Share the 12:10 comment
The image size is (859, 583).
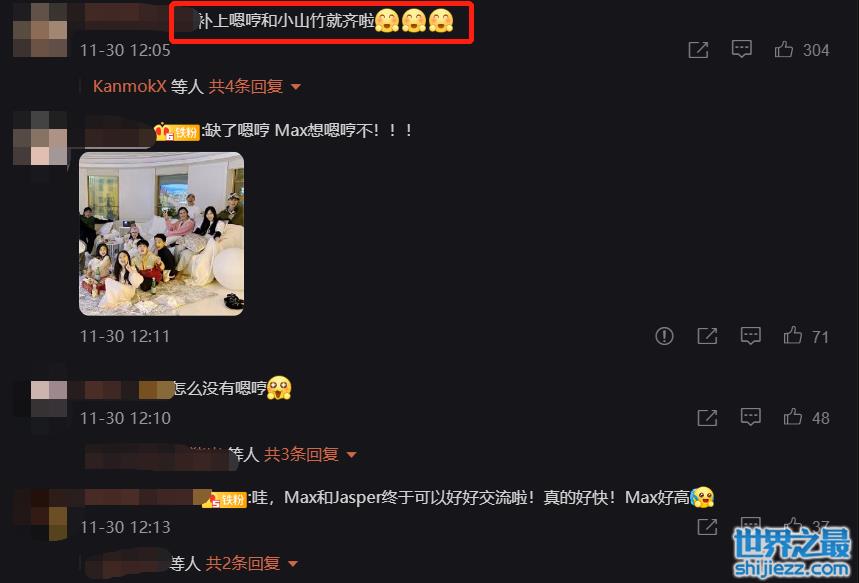coord(707,418)
